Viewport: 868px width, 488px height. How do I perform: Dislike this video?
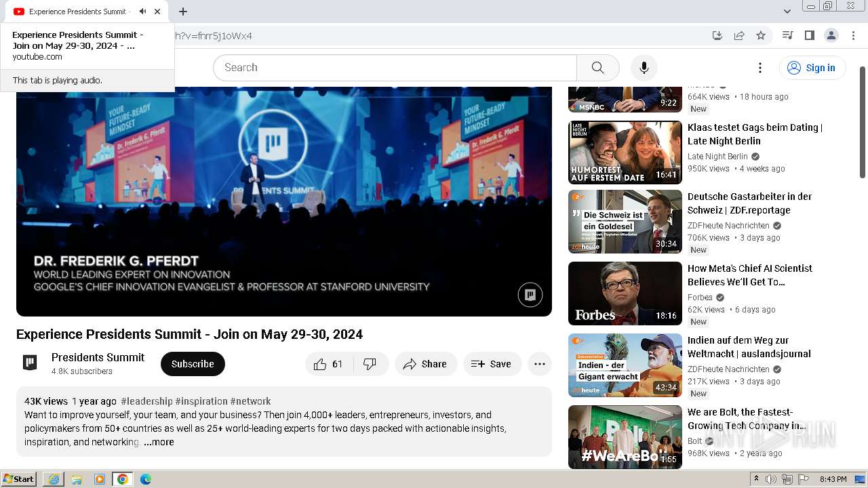[370, 364]
